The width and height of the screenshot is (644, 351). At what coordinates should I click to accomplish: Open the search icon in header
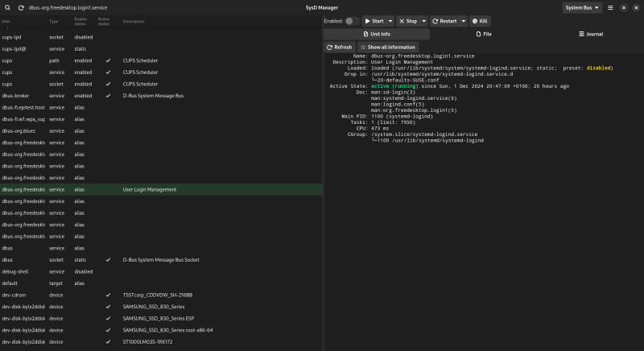click(x=7, y=7)
